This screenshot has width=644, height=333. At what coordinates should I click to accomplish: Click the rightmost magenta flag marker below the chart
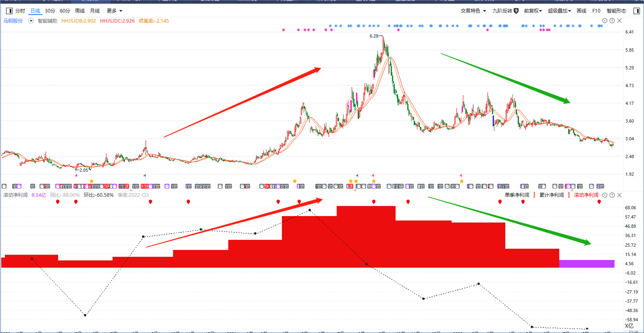pyautogui.click(x=461, y=175)
